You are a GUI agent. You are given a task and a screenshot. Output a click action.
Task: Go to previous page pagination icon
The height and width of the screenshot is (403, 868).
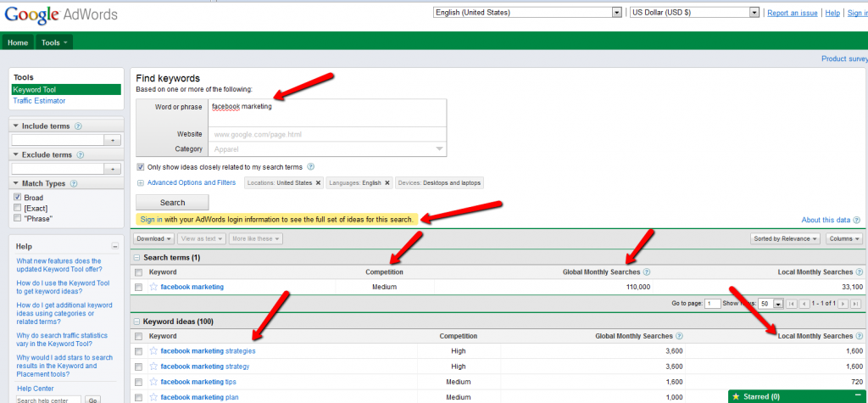coord(804,304)
